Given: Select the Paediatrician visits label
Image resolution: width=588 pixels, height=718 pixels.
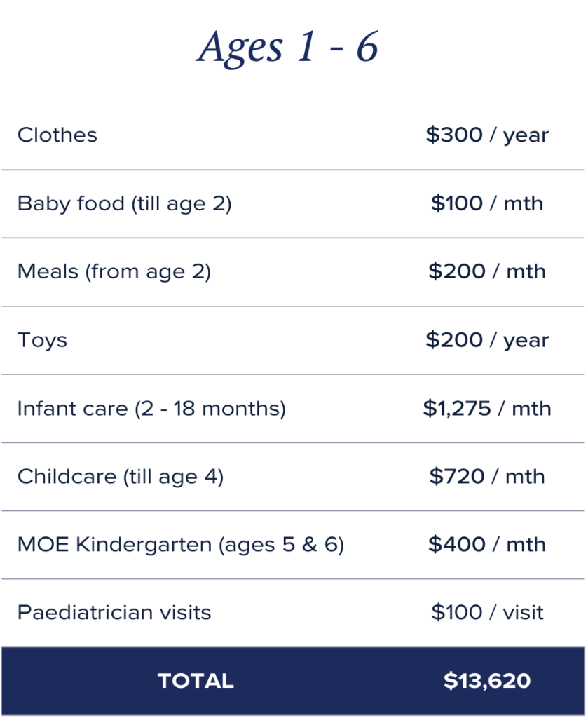Looking at the screenshot, I should pyautogui.click(x=114, y=613).
